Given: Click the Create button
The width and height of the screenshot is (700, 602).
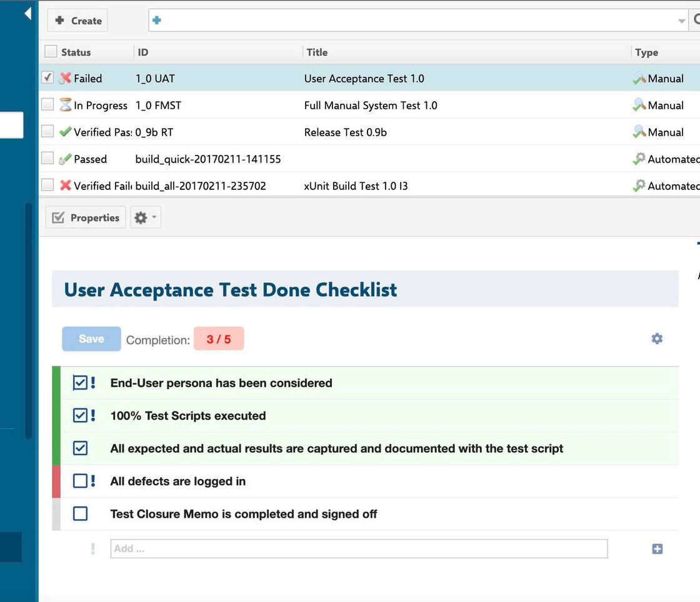Looking at the screenshot, I should pyautogui.click(x=78, y=21).
